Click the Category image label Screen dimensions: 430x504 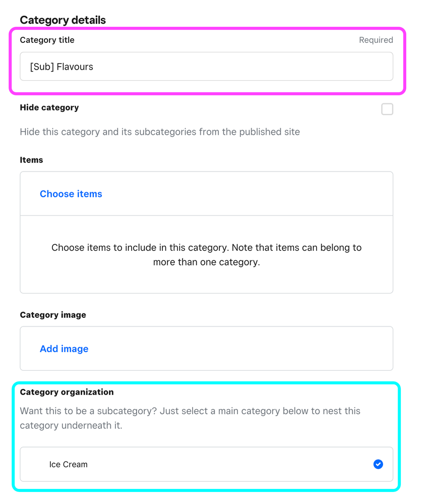53,315
